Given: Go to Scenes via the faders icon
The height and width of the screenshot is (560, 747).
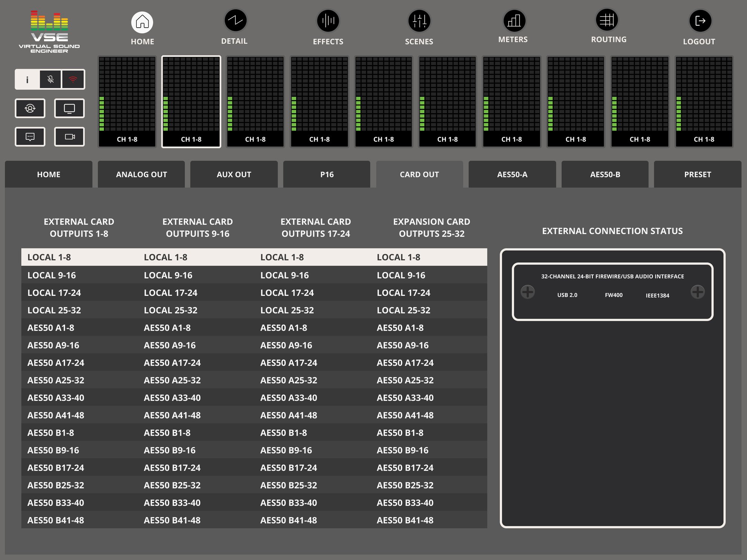Looking at the screenshot, I should pyautogui.click(x=419, y=21).
